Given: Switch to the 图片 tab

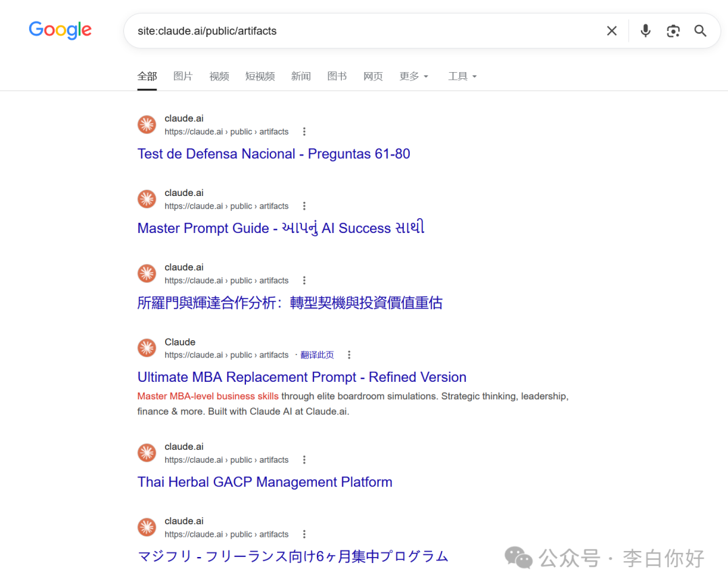Looking at the screenshot, I should click(x=183, y=76).
